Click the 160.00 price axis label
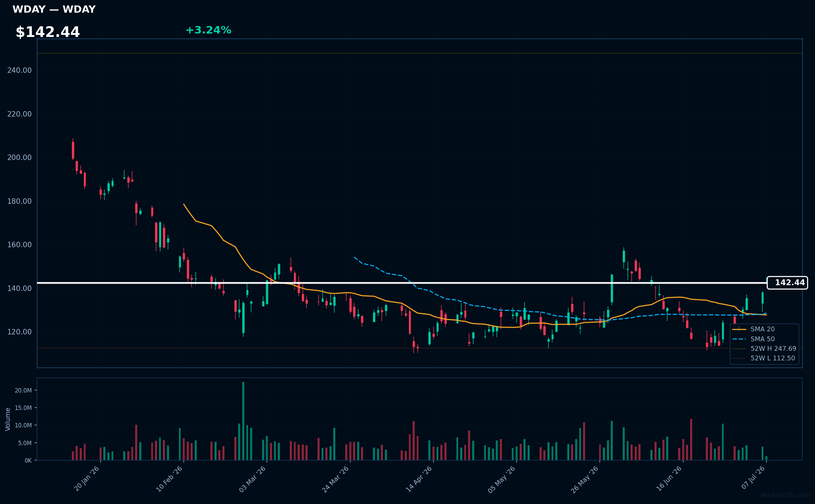Image resolution: width=815 pixels, height=504 pixels. [20, 245]
